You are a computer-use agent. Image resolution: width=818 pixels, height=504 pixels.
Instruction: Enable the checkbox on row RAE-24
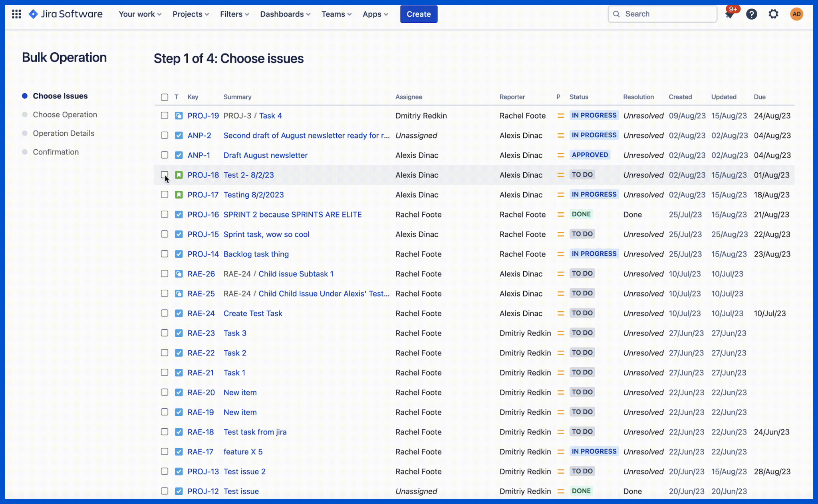coord(164,313)
